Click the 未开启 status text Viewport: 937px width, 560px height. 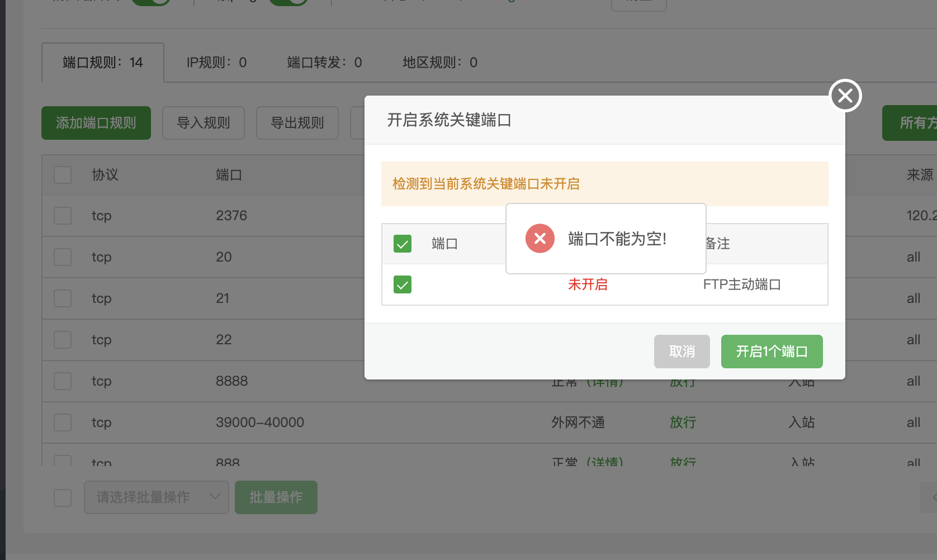[x=588, y=284]
